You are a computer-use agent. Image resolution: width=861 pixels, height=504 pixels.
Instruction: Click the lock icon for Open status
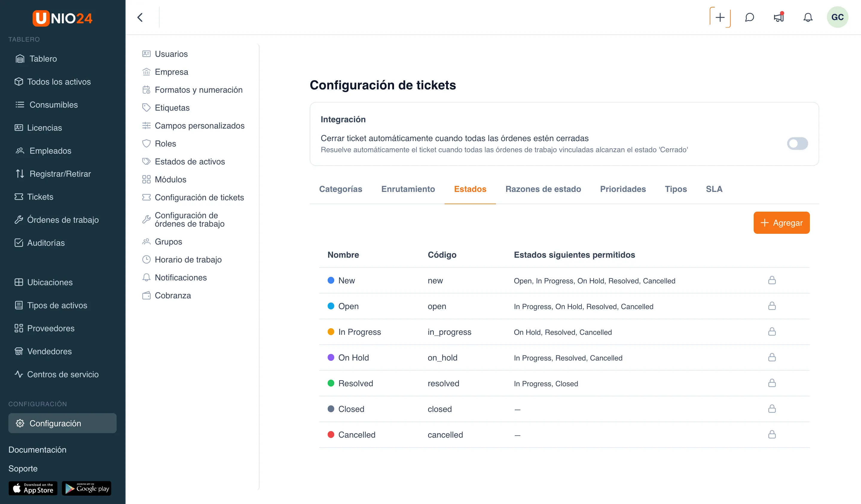[x=772, y=306]
